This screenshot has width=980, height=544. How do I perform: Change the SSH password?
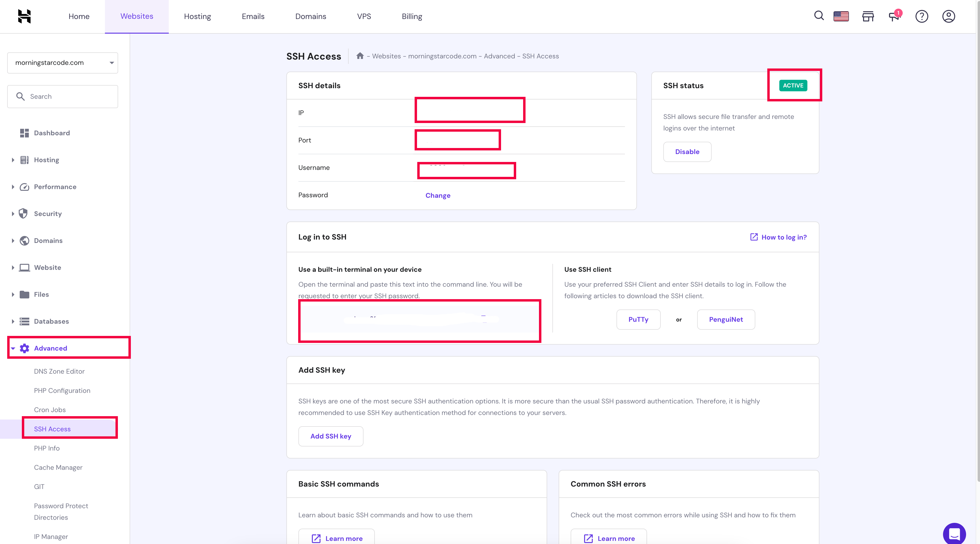438,195
